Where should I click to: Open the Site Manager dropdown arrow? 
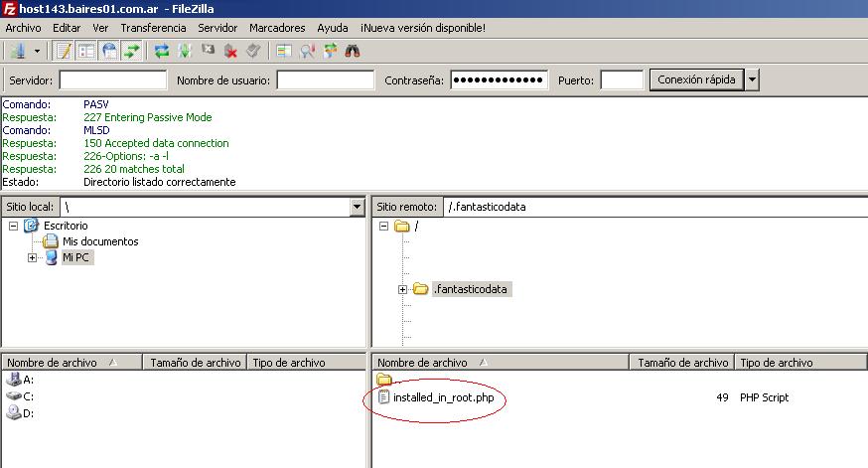[37, 52]
